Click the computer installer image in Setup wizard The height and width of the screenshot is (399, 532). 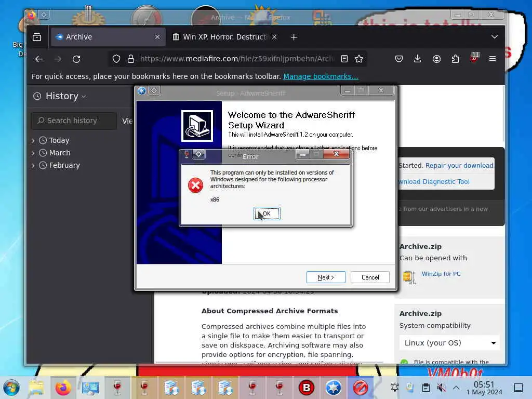coord(197,126)
